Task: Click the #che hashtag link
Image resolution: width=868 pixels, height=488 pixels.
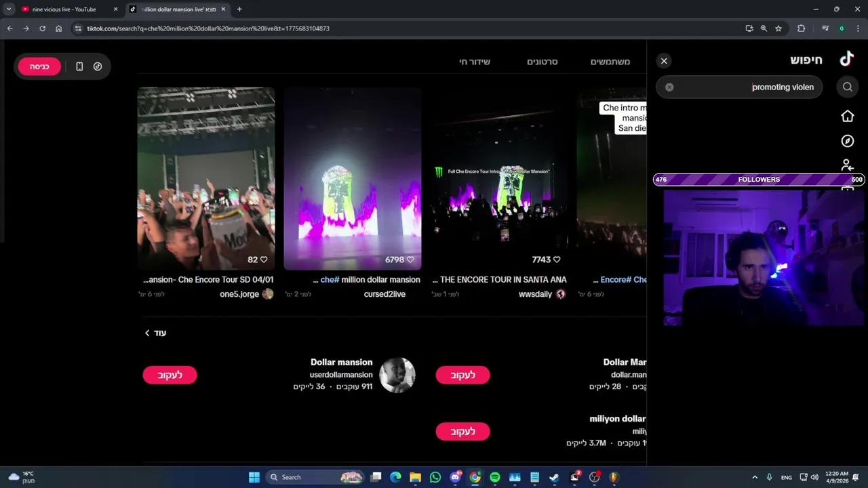Action: 330,279
